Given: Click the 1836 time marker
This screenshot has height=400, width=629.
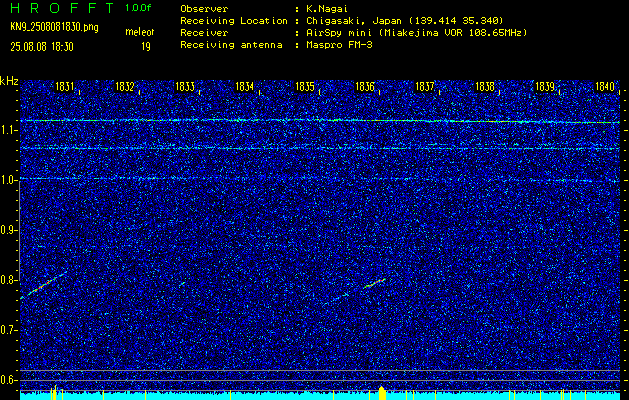Looking at the screenshot, I should [x=365, y=87].
